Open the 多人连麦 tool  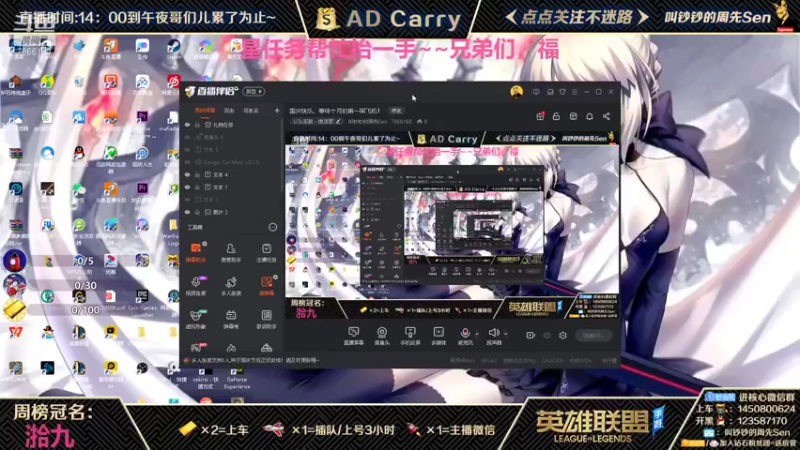coord(231,286)
